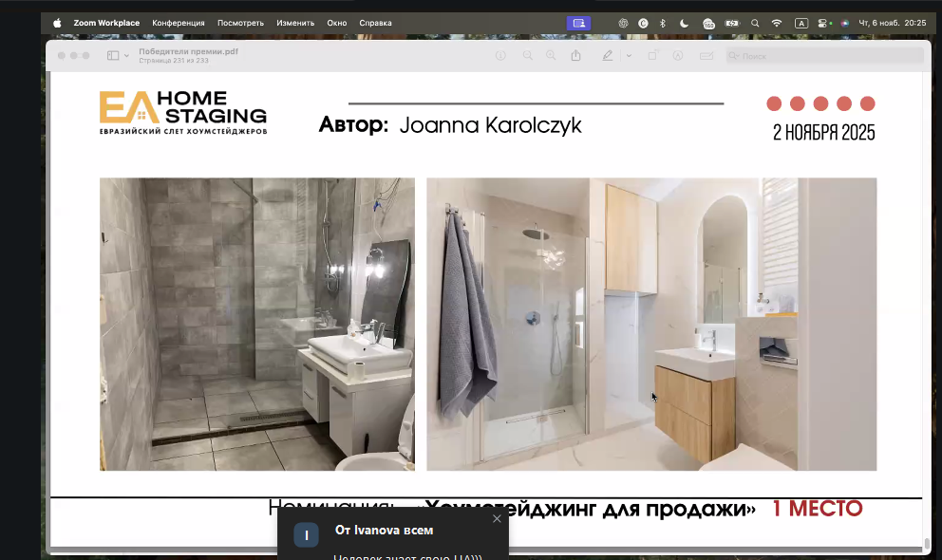This screenshot has width=942, height=560.
Task: Open the Zoom Workplace menu
Action: (106, 23)
